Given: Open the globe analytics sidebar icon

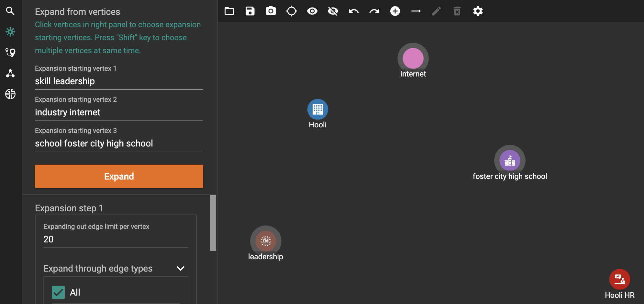Looking at the screenshot, I should (10, 94).
